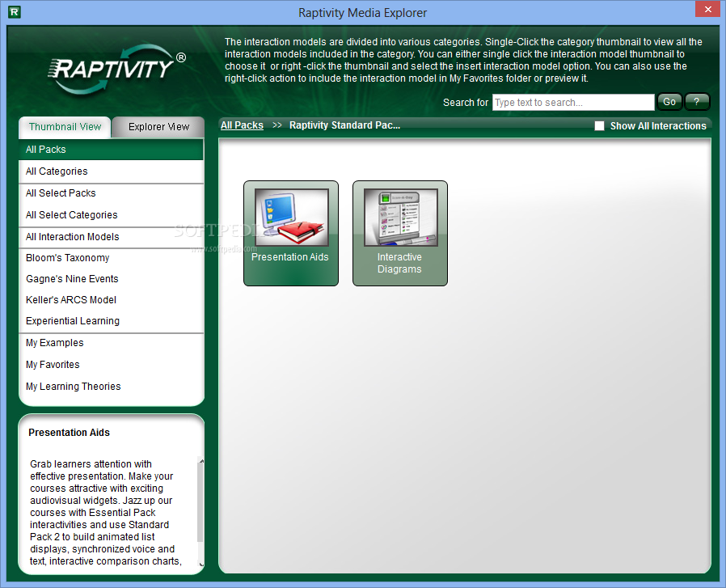Choose Bloom's Taxonomy in sidebar
Image resolution: width=726 pixels, height=588 pixels.
tap(111, 258)
